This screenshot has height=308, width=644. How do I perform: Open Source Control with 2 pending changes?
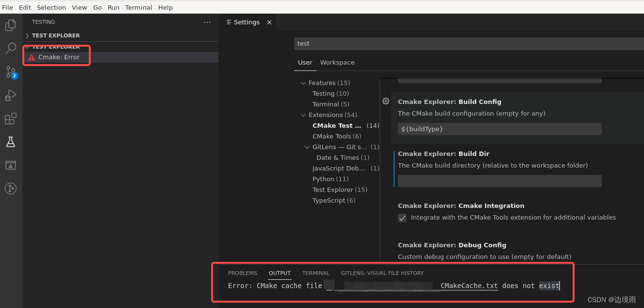[10, 72]
